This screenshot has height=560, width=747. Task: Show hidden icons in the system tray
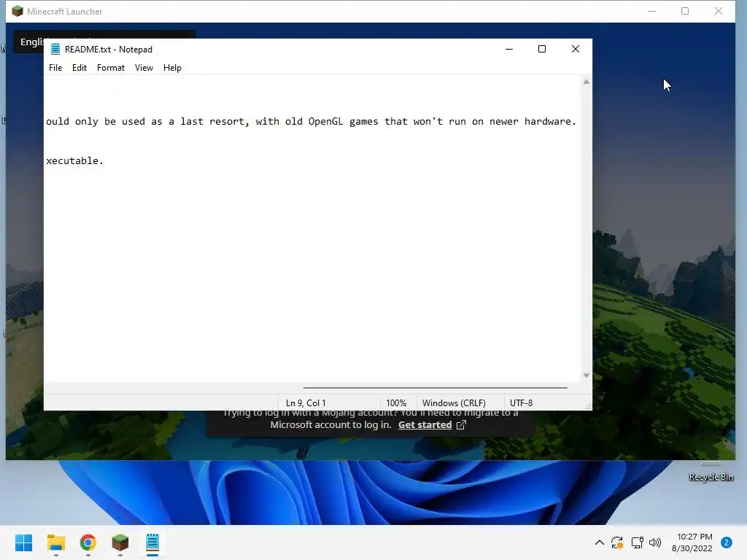(600, 542)
